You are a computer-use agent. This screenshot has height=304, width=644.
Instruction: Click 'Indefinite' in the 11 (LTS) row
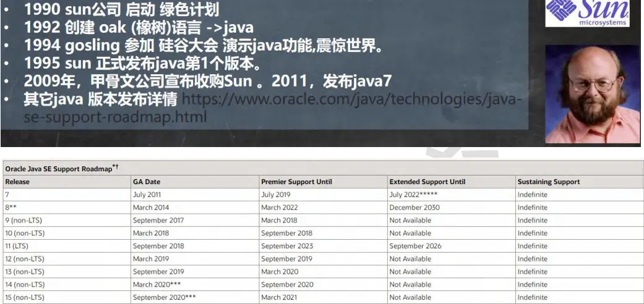tap(532, 246)
